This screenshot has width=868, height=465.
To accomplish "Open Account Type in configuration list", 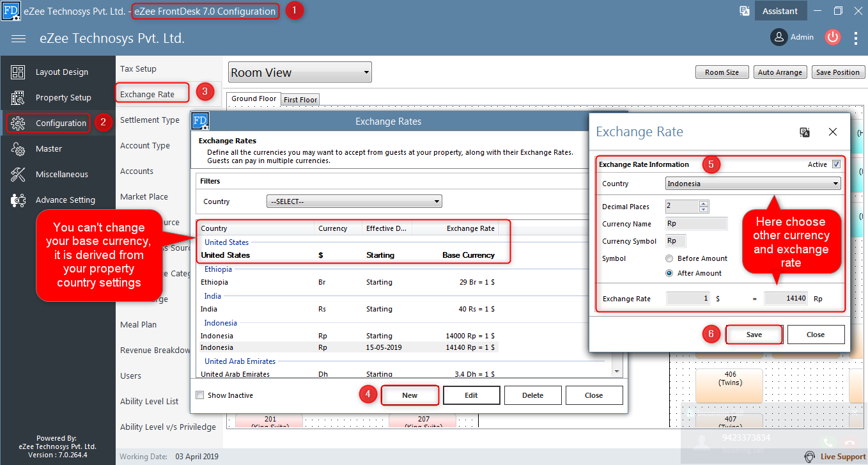I will point(145,146).
